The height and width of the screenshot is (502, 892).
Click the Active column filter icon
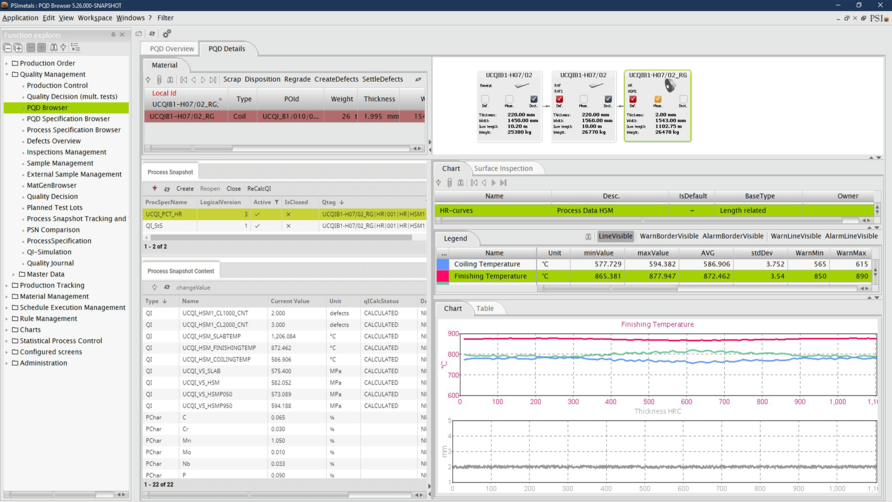tap(277, 202)
